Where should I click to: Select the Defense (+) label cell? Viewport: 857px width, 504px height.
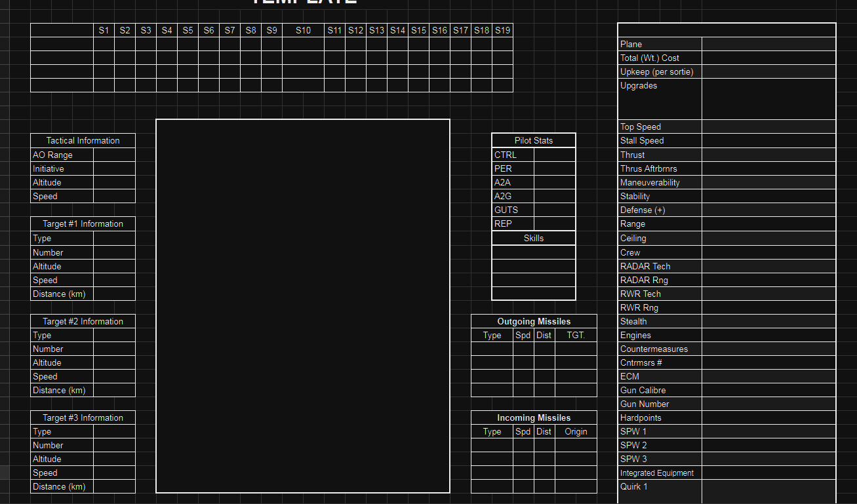660,210
